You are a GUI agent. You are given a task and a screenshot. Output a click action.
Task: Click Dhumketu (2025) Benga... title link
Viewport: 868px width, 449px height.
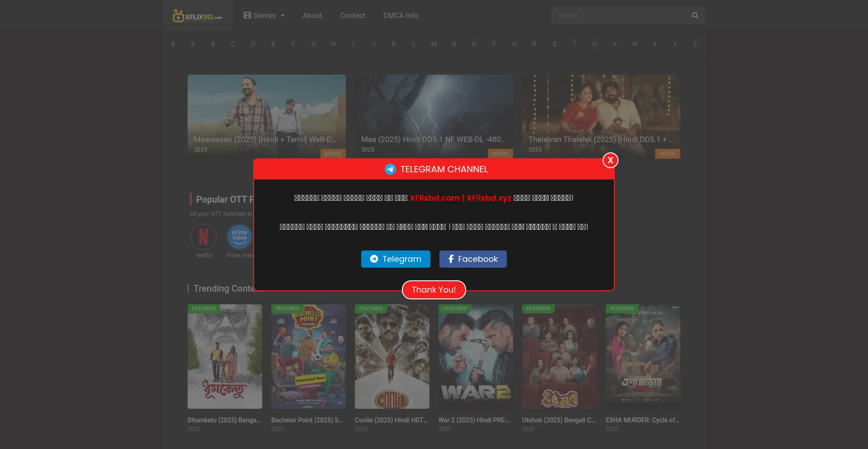tap(224, 420)
